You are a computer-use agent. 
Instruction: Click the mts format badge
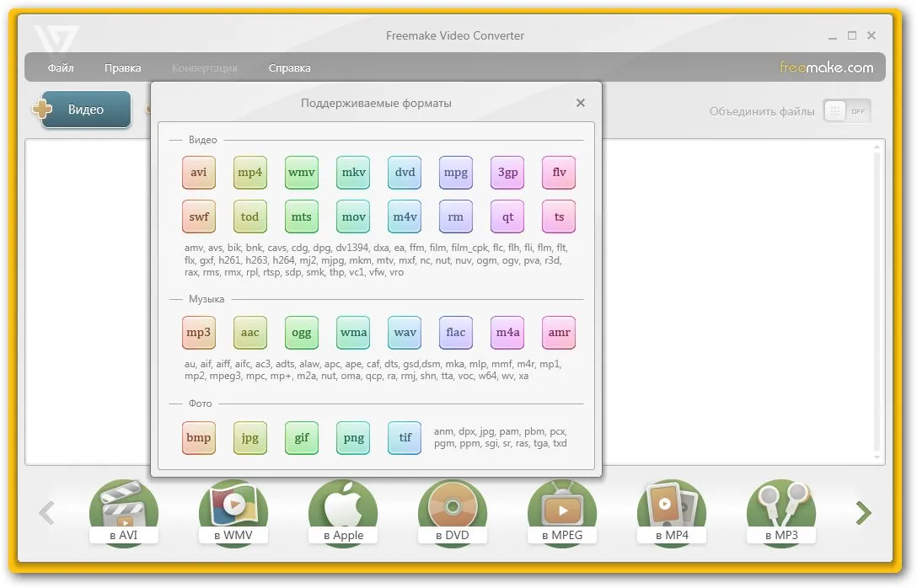(302, 216)
